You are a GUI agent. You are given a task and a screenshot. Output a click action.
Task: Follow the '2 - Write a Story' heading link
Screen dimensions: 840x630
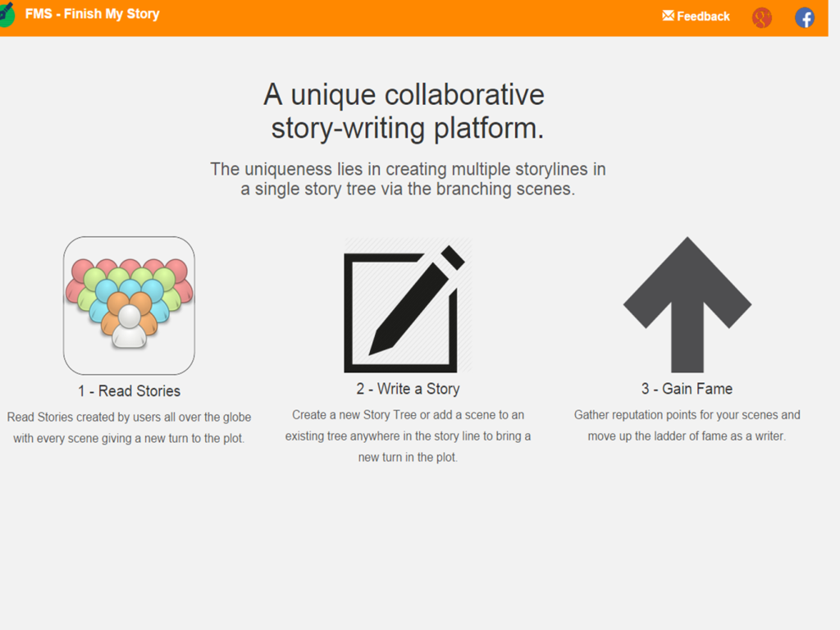point(407,389)
